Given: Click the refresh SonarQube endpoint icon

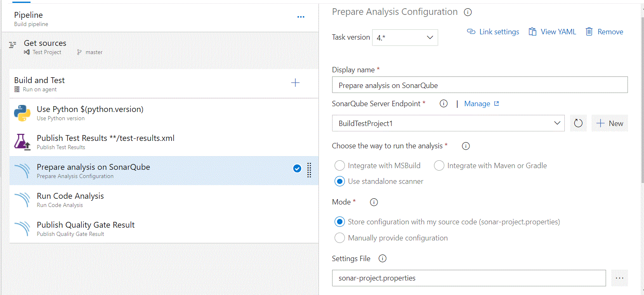Looking at the screenshot, I should tap(578, 123).
